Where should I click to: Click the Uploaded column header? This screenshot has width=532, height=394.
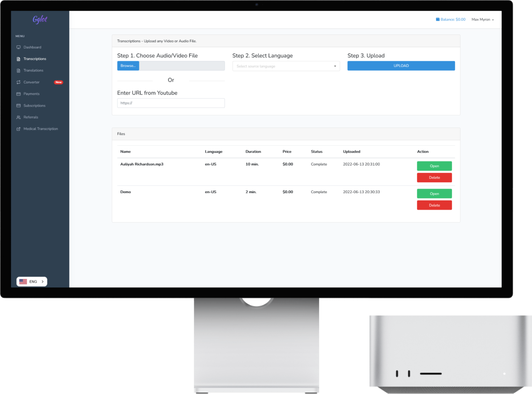[x=352, y=152]
